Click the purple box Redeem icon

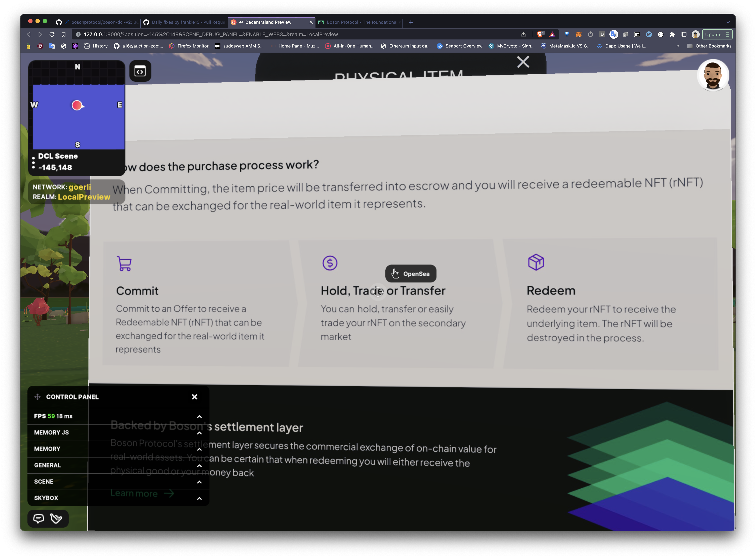coord(536,262)
